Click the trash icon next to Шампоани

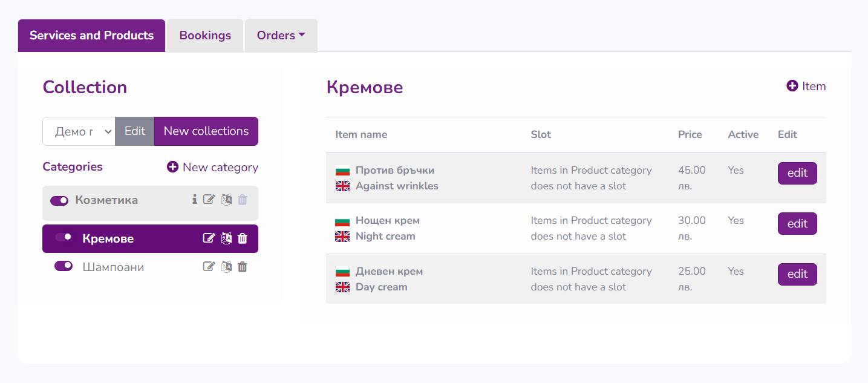[242, 266]
